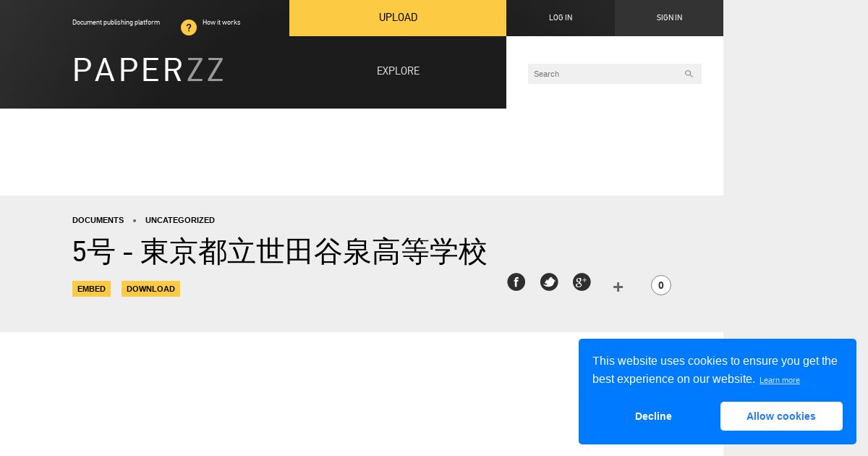
Task: Click the Document publishing platform text
Action: coord(116,22)
